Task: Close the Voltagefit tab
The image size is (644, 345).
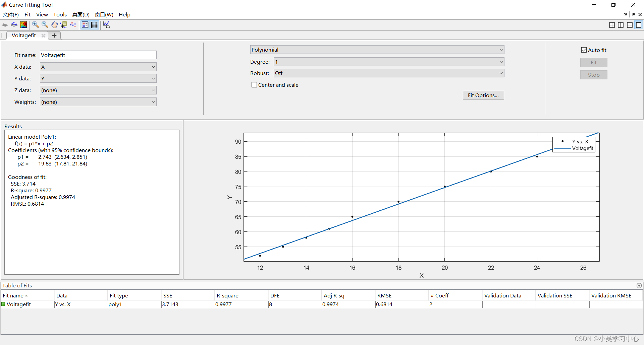Action: coord(43,36)
